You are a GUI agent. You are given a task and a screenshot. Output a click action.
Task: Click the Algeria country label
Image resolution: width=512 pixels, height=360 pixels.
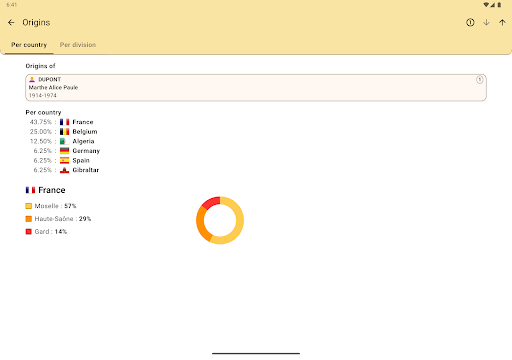[x=83, y=141]
